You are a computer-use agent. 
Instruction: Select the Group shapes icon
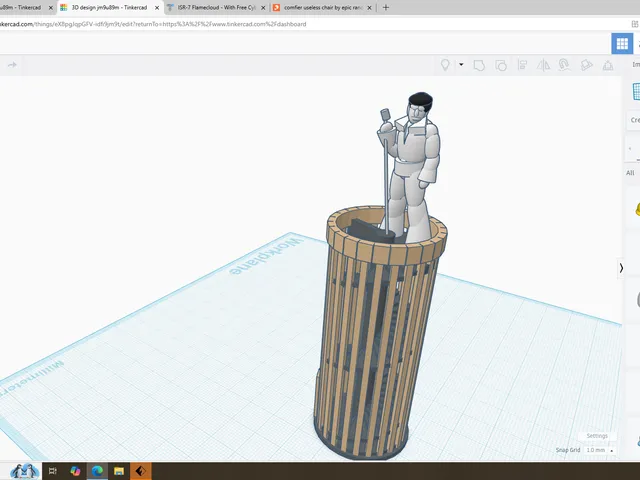click(479, 65)
